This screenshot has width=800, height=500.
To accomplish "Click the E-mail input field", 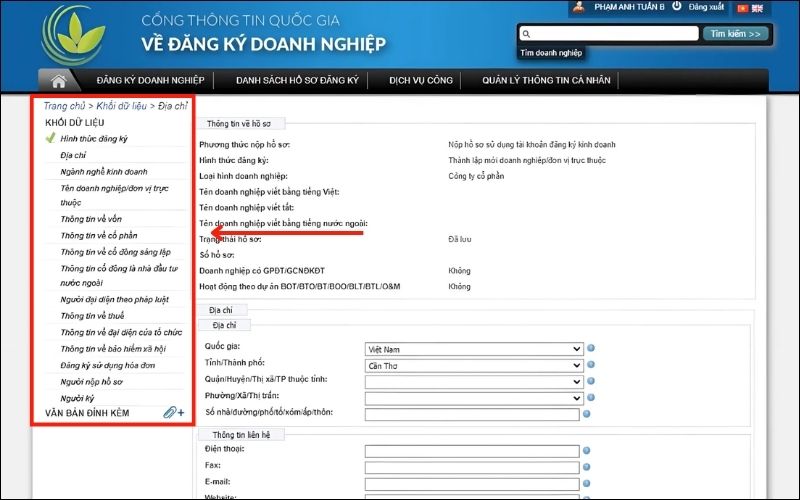I will click(x=472, y=483).
